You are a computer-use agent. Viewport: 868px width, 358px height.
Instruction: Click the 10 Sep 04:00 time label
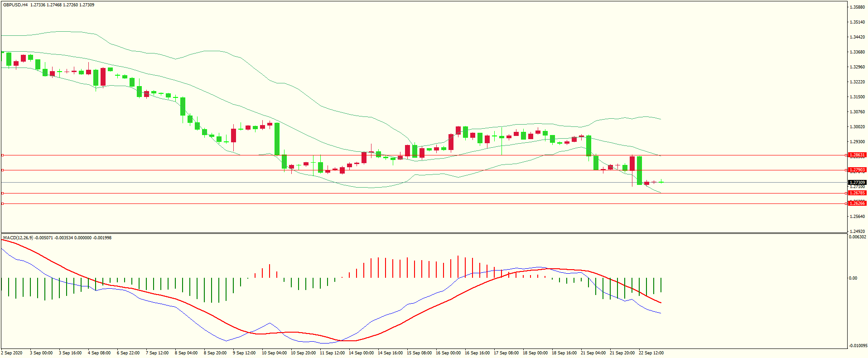point(274,353)
